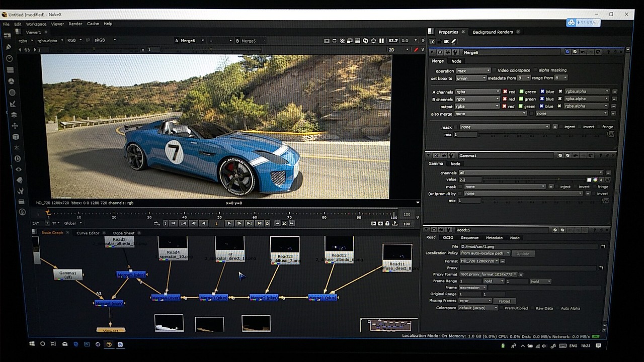Open the Views nodes menu (eye icon)
The width and height of the screenshot is (644, 362).
[19, 169]
